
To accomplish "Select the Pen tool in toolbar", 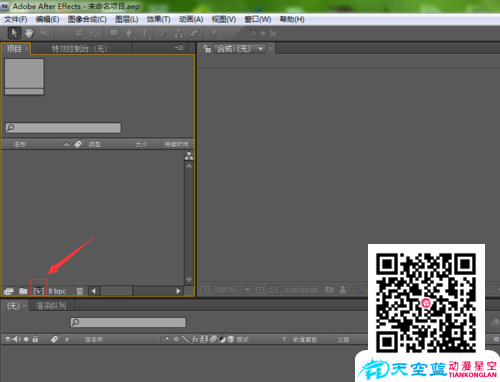I will (129, 33).
